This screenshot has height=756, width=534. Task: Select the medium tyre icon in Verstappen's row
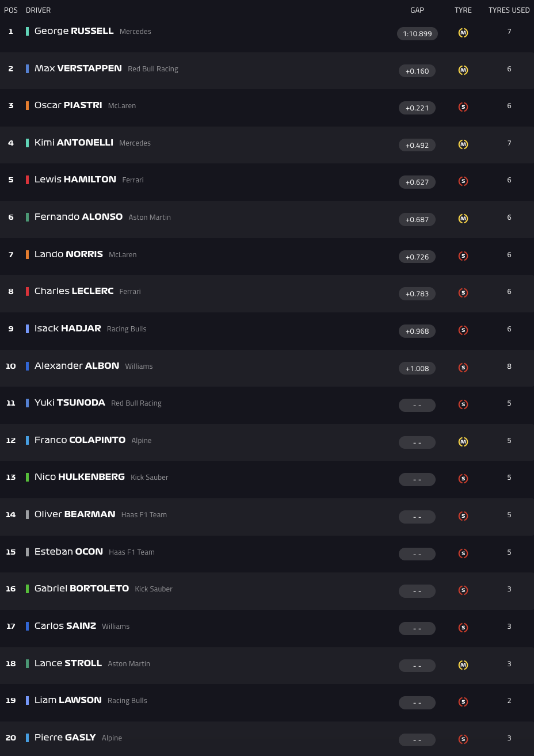point(463,70)
